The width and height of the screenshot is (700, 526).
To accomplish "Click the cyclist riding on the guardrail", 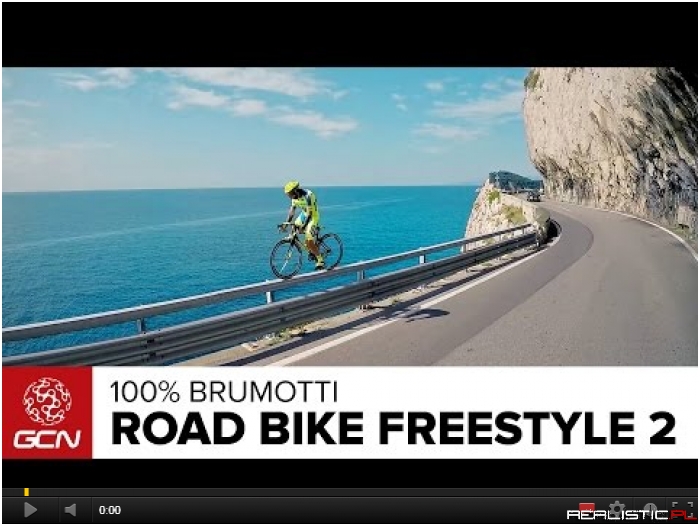I will pos(306,230).
